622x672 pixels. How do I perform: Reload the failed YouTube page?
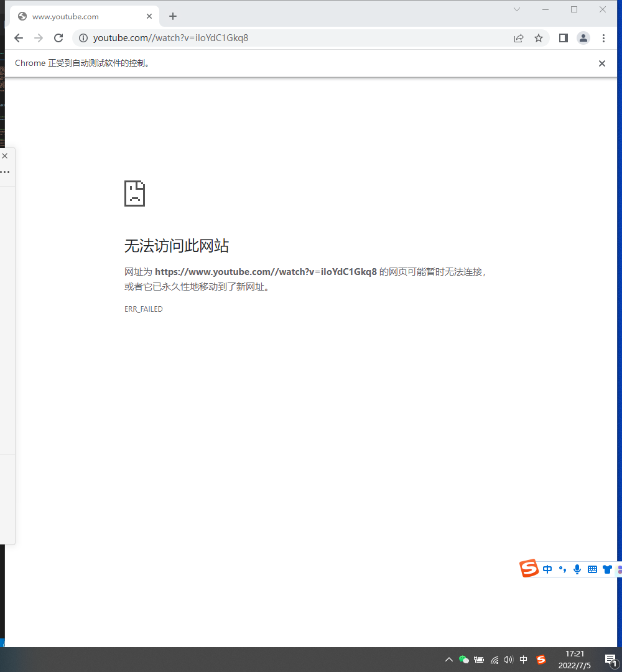coord(58,38)
